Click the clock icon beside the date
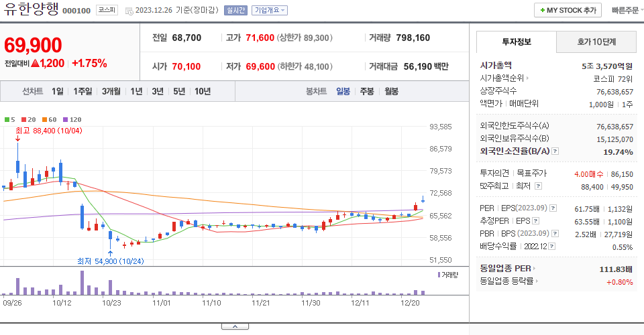This screenshot has height=335, width=644. (129, 11)
